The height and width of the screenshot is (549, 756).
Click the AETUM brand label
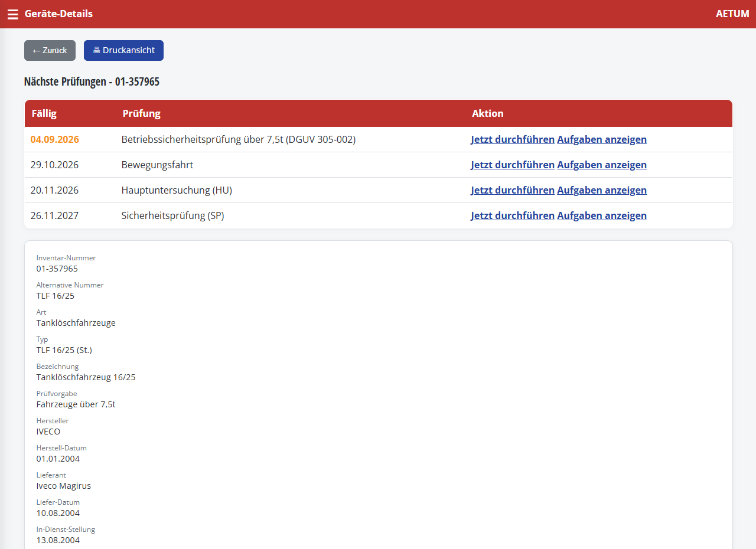(732, 14)
